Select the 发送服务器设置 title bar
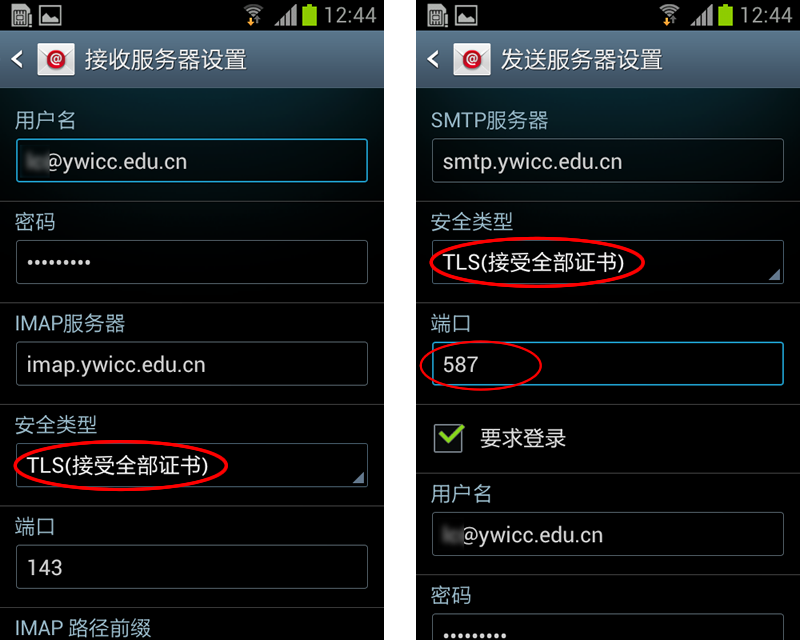Image resolution: width=800 pixels, height=640 pixels. pyautogui.click(x=608, y=59)
